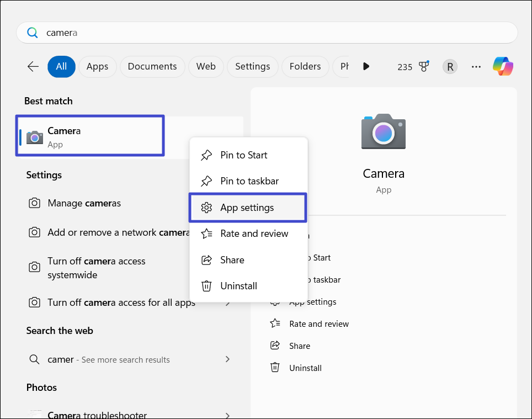Open Turn off camera access systemwide

tap(97, 268)
